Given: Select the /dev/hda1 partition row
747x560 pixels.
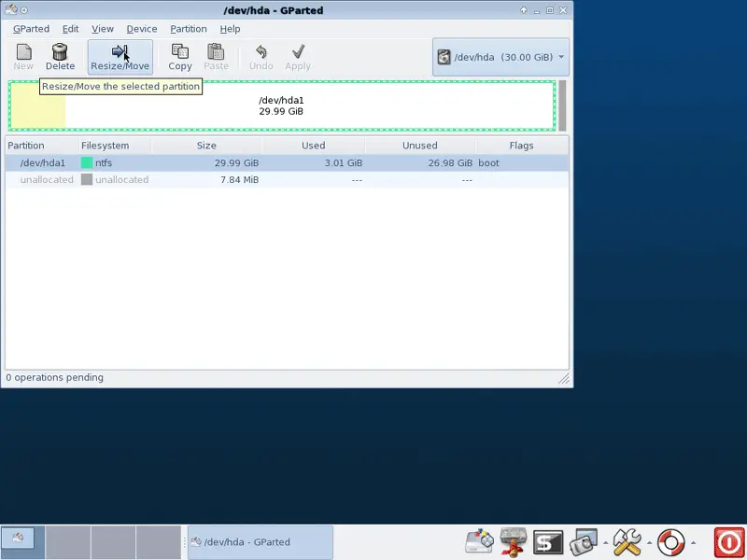Looking at the screenshot, I should coord(287,162).
